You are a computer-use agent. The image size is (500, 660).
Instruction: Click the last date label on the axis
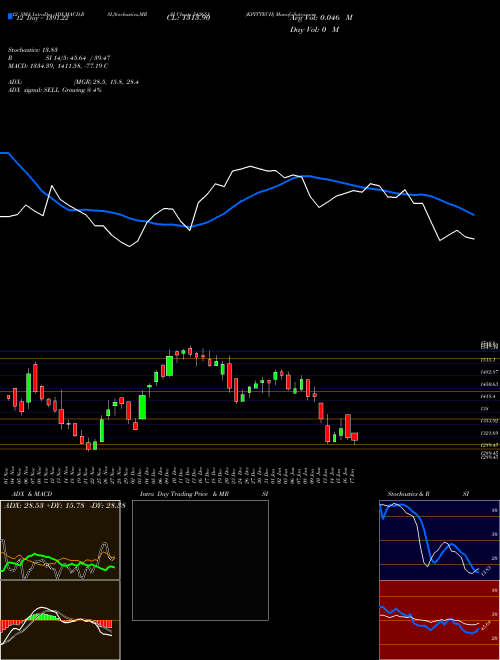pyautogui.click(x=353, y=475)
